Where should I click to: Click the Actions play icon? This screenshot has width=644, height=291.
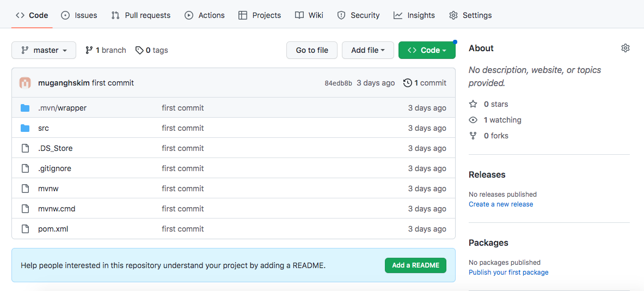(189, 15)
